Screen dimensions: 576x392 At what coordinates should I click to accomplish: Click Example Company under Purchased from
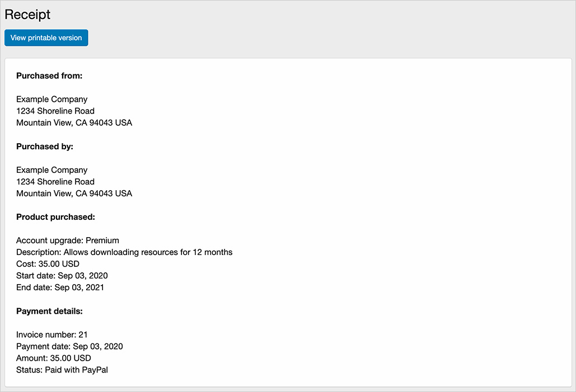[x=52, y=99]
